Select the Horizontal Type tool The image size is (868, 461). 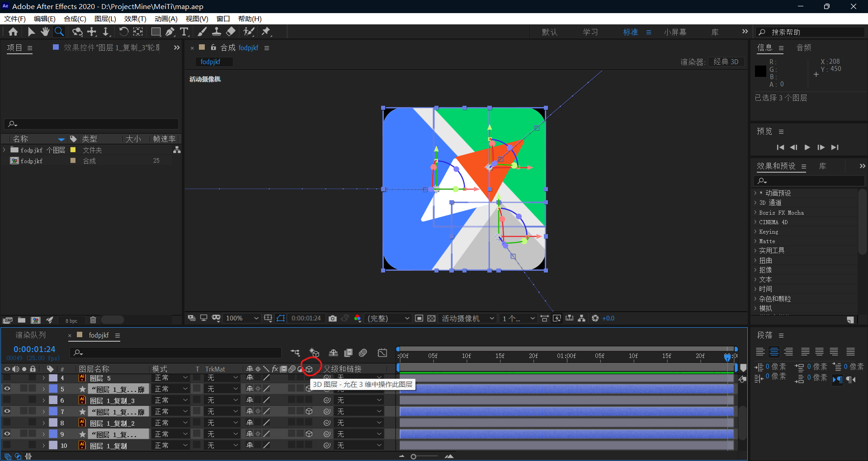tap(184, 32)
